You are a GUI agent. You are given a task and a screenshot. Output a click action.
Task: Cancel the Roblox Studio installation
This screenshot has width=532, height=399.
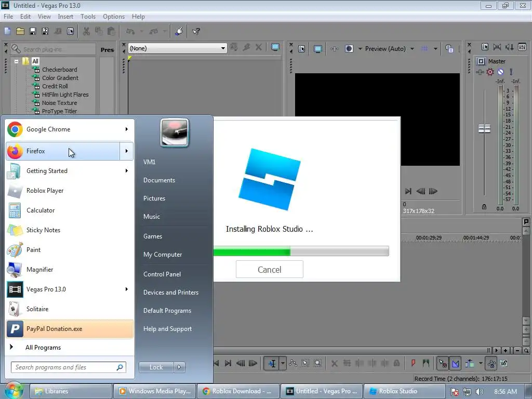270,270
